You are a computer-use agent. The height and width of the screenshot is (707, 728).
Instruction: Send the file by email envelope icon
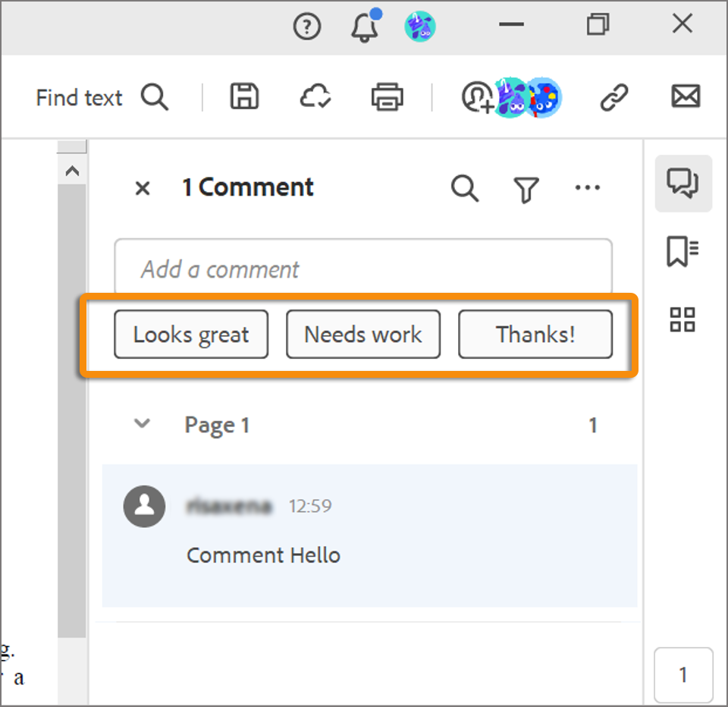pyautogui.click(x=686, y=96)
